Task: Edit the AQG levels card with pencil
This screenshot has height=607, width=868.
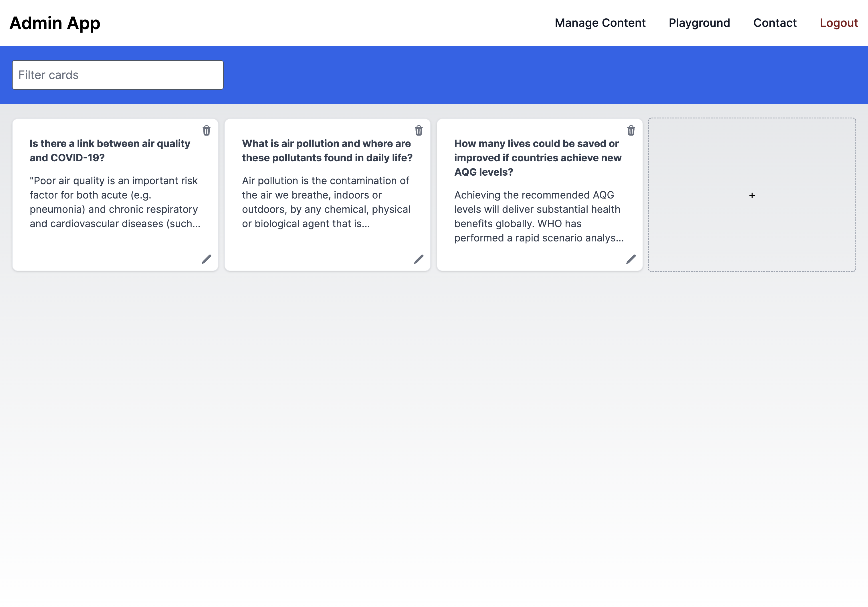Action: tap(631, 259)
